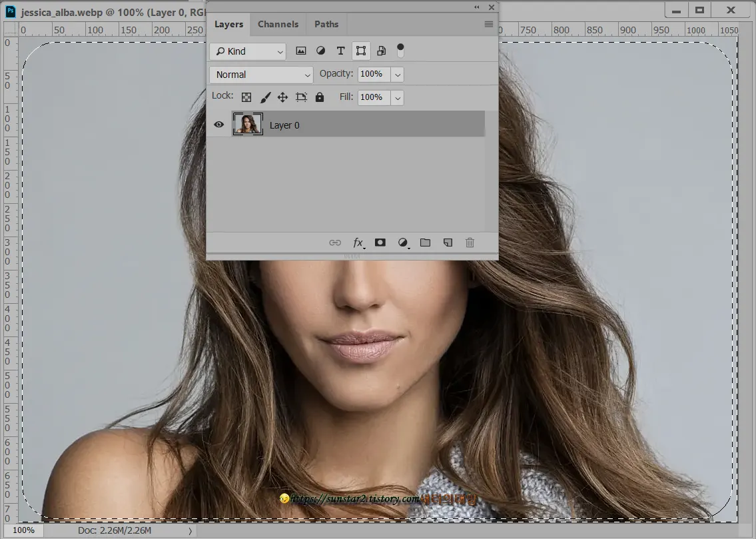Toggle layer filtering on/off switch
Image resolution: width=756 pixels, height=539 pixels.
400,51
